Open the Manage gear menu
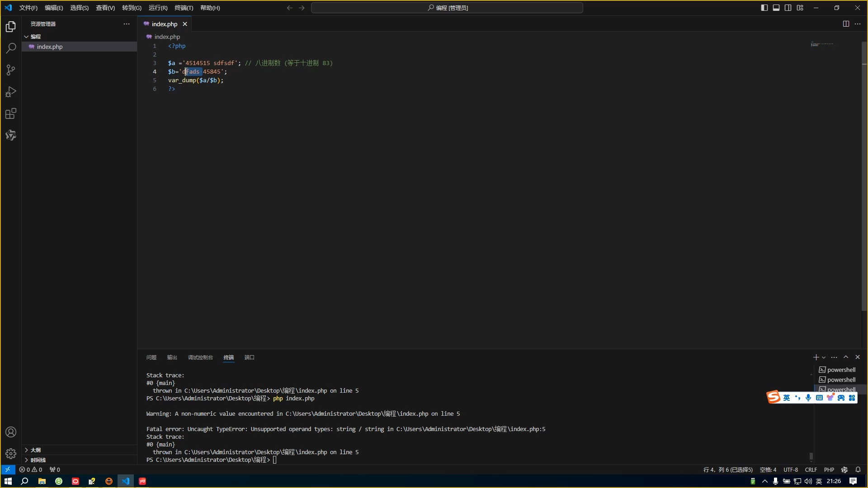This screenshot has width=868, height=488. 11,453
